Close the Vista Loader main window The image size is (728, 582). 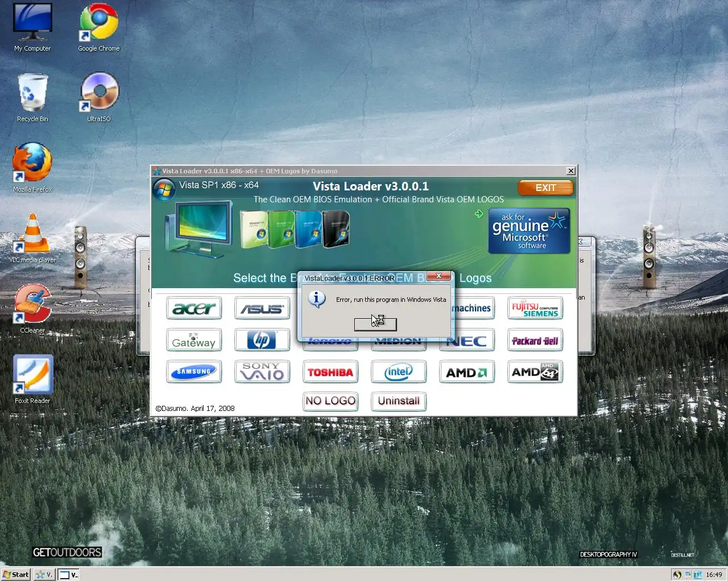pyautogui.click(x=571, y=171)
